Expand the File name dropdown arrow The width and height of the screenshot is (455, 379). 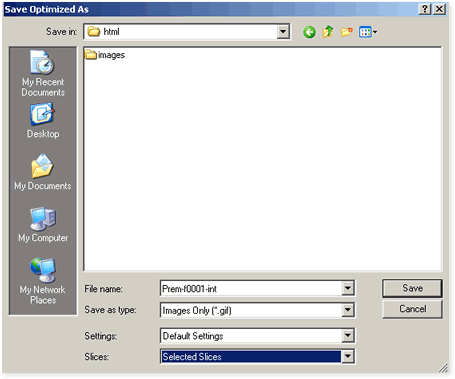click(x=347, y=288)
